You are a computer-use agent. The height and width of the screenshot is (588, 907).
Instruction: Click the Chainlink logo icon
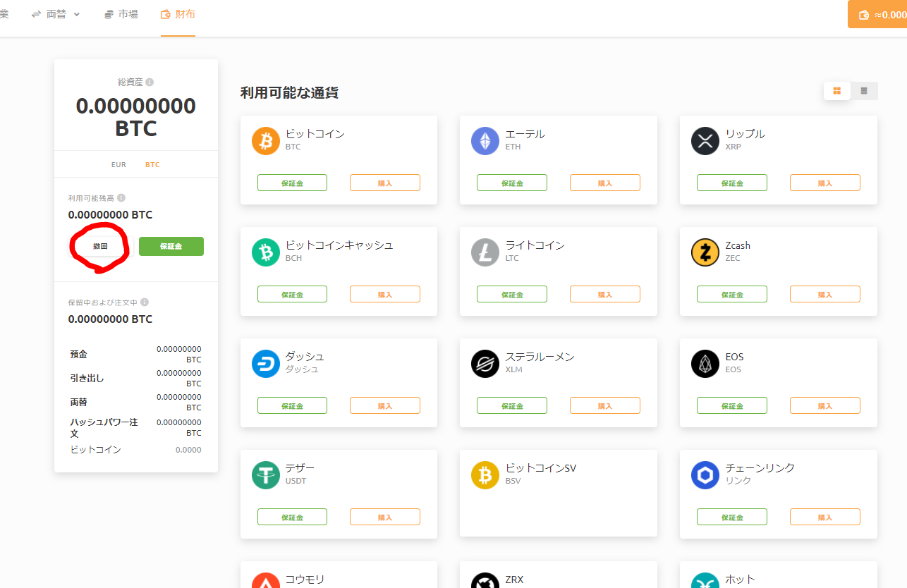coord(705,474)
